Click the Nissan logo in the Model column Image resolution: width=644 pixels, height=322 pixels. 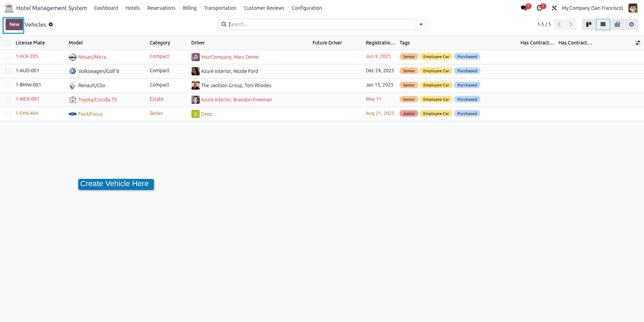73,57
